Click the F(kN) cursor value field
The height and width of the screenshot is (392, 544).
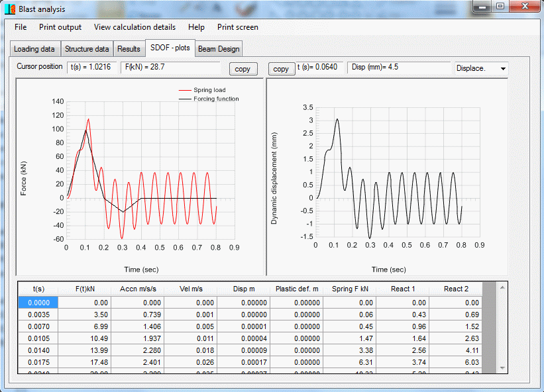pos(170,67)
